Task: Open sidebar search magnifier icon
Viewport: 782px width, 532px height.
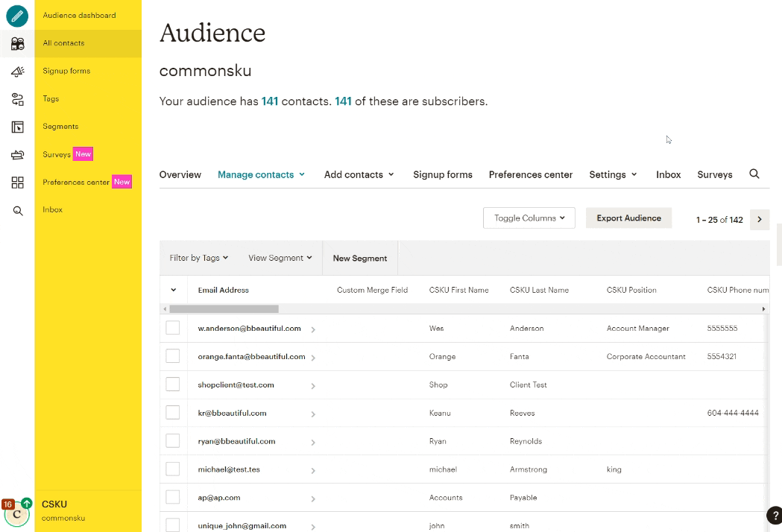Action: [x=16, y=209]
